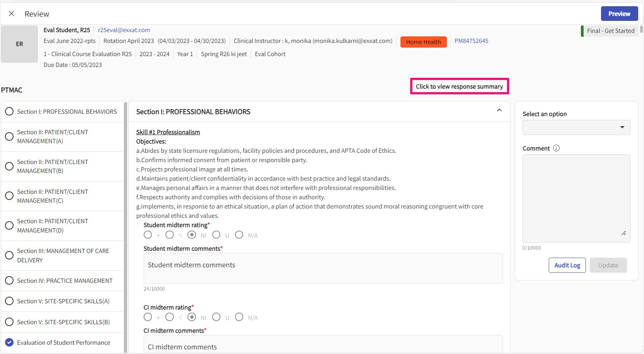The height and width of the screenshot is (354, 644).
Task: Go to Section V: Site-Specific Skills(A)
Action: tap(63, 301)
